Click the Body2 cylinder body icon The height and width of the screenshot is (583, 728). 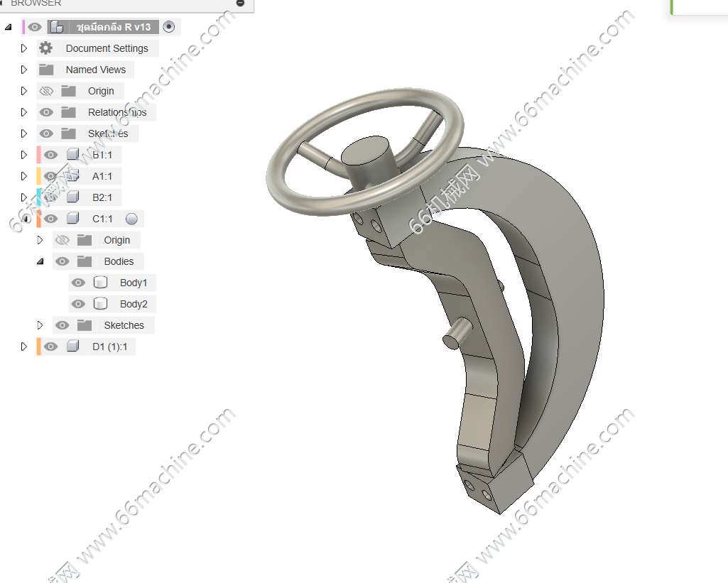[x=100, y=304]
